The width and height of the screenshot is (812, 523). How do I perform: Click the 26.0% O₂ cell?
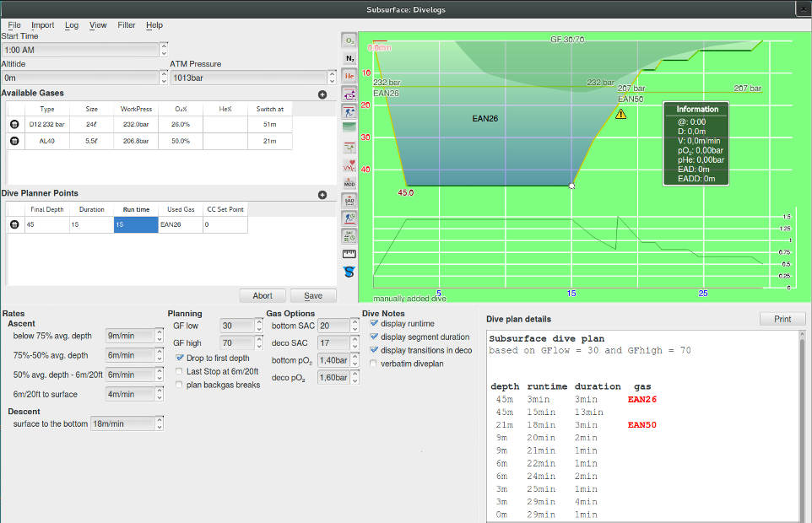click(x=181, y=124)
